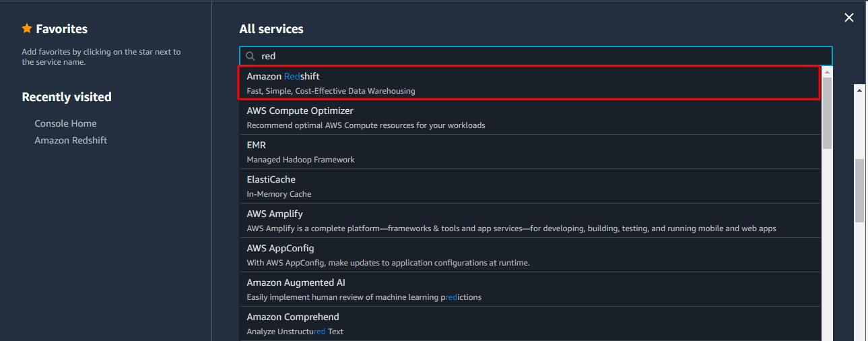The height and width of the screenshot is (341, 868).
Task: Click 'Fast, Simple, Cost-Effective Data Warehousing' text
Action: coord(331,91)
